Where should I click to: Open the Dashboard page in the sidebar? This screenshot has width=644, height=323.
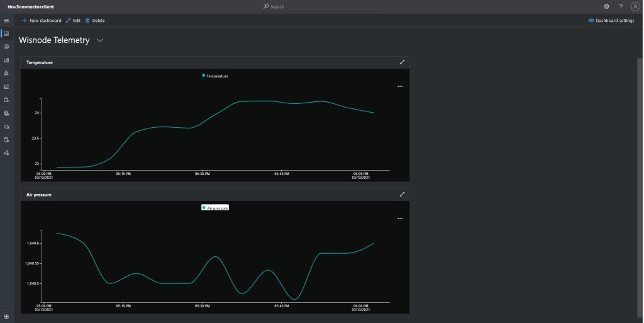pyautogui.click(x=6, y=33)
